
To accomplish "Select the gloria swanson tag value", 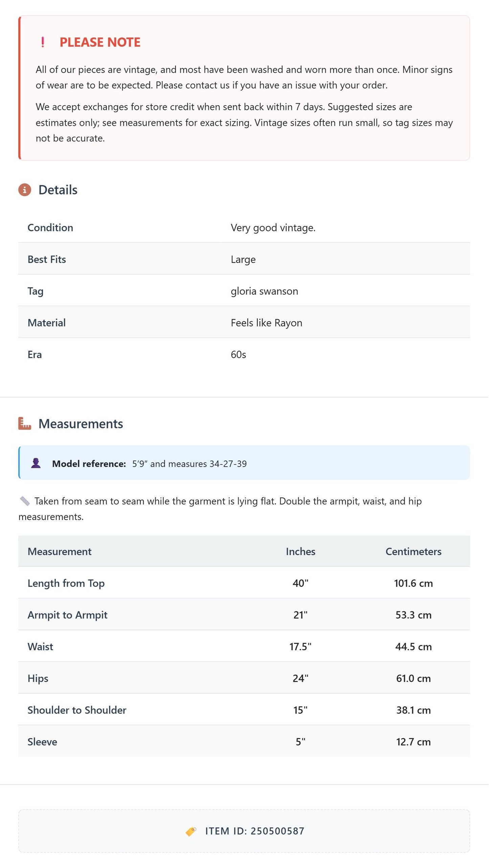I will pos(264,291).
